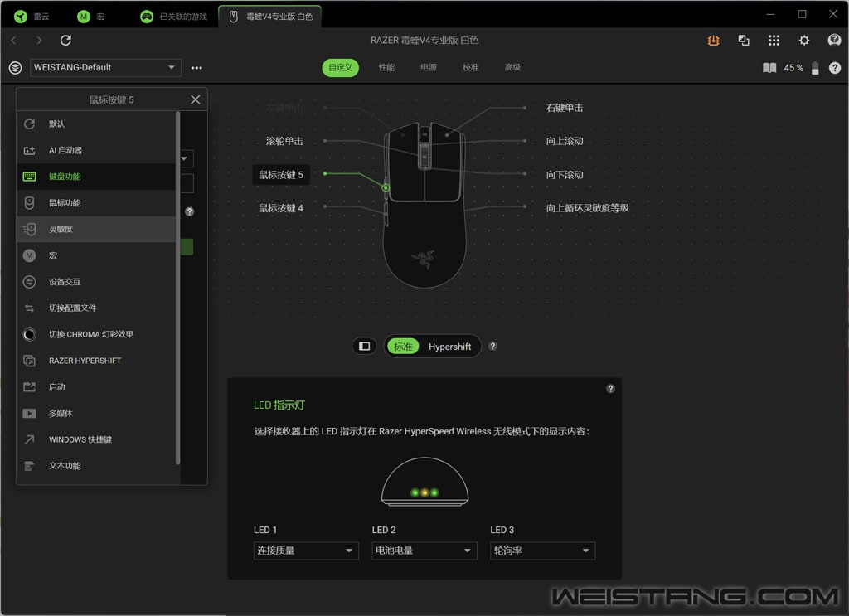Image resolution: width=849 pixels, height=616 pixels.
Task: Open the apps grid icon
Action: tap(774, 41)
